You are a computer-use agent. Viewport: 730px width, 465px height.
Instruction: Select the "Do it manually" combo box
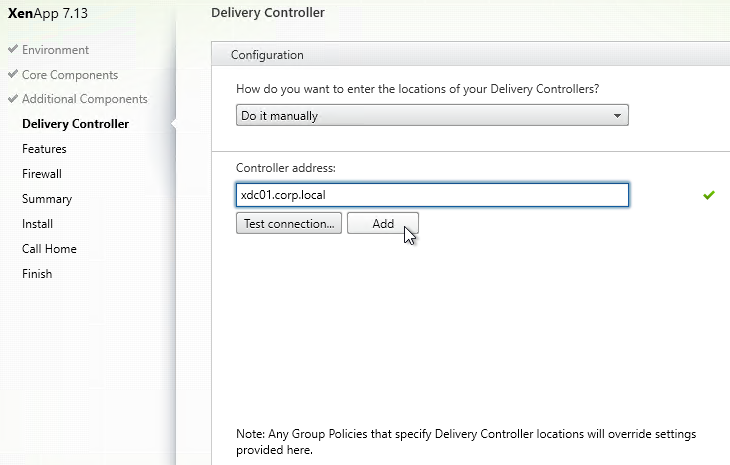pos(432,115)
